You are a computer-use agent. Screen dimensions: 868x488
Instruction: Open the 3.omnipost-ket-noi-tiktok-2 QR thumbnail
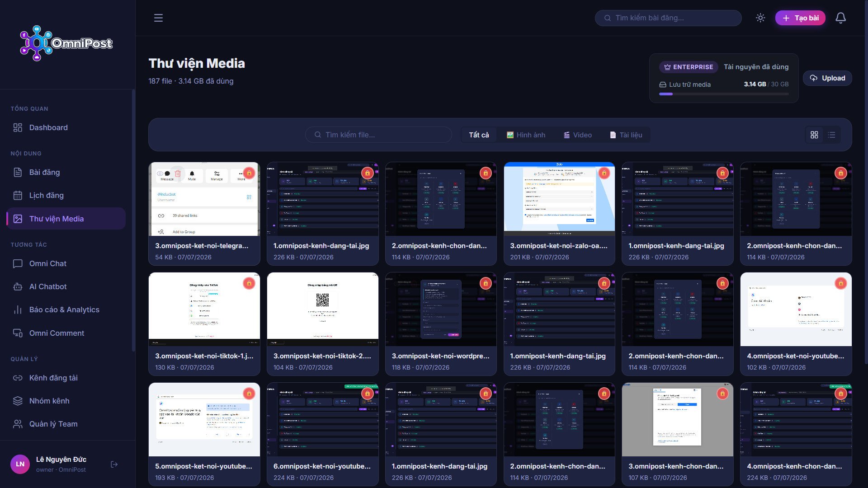tap(323, 310)
